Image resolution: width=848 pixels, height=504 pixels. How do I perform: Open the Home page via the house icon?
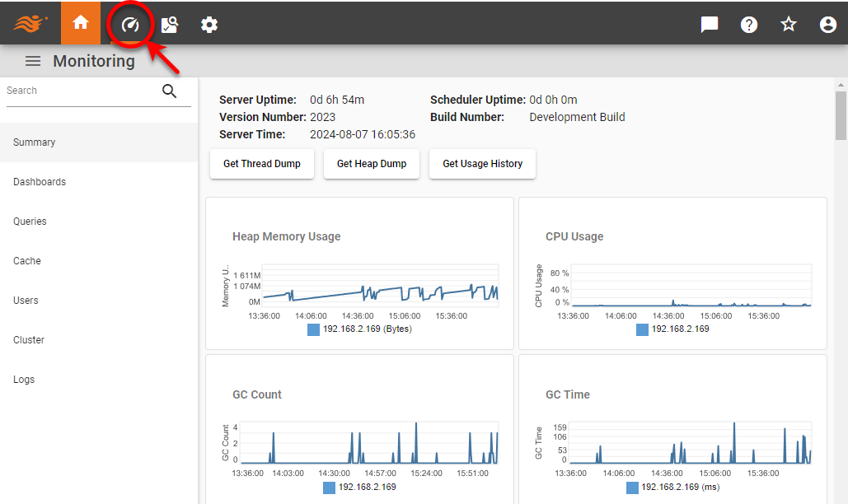point(80,23)
